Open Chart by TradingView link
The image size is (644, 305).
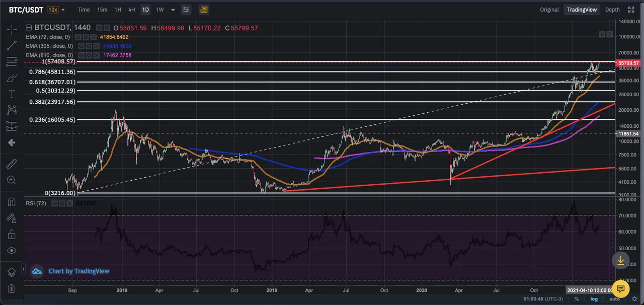tap(78, 271)
